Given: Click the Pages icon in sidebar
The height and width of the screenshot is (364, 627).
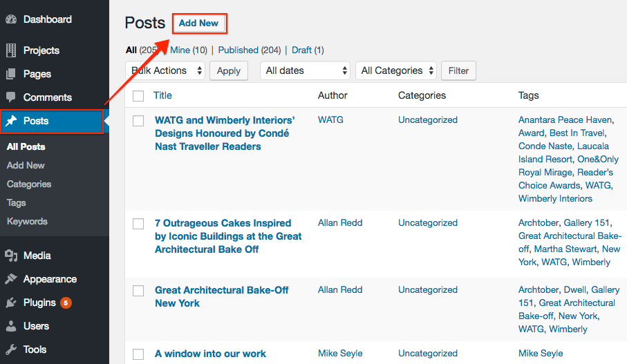Looking at the screenshot, I should (x=11, y=74).
